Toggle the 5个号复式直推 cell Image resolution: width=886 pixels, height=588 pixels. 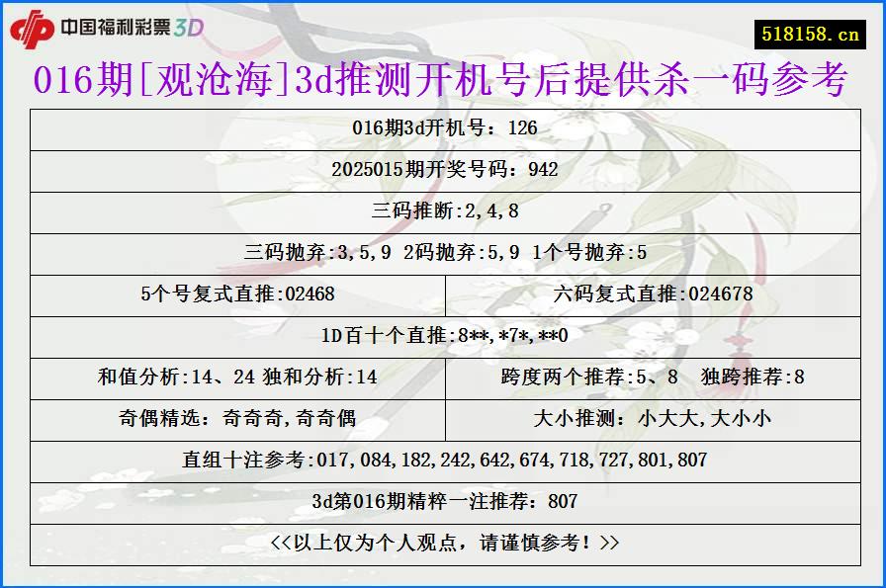(237, 293)
